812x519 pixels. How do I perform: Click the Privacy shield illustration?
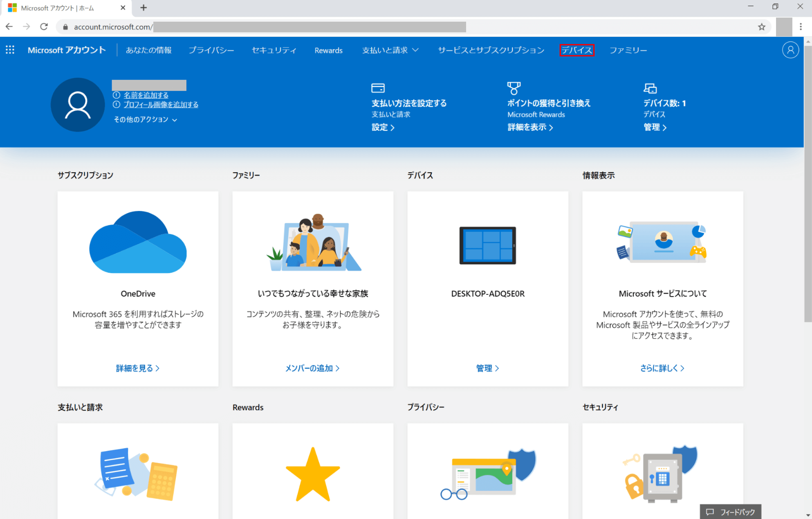click(x=488, y=474)
